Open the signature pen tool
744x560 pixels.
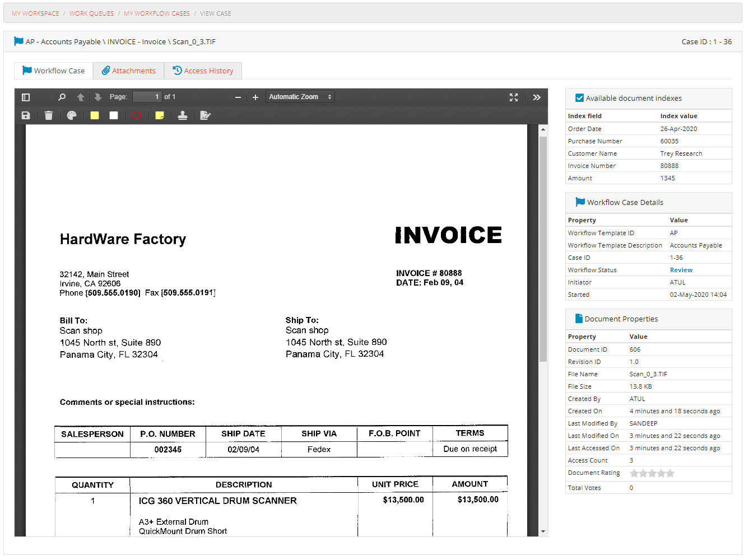point(205,115)
